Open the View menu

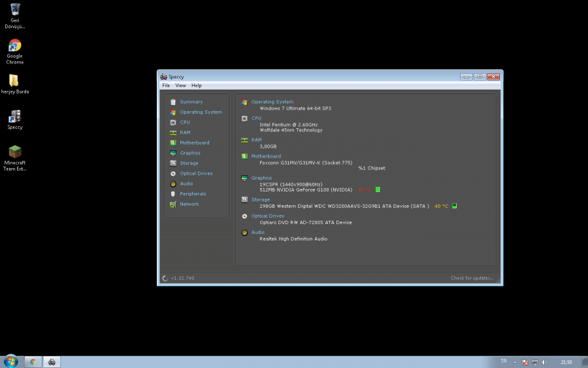click(x=180, y=86)
